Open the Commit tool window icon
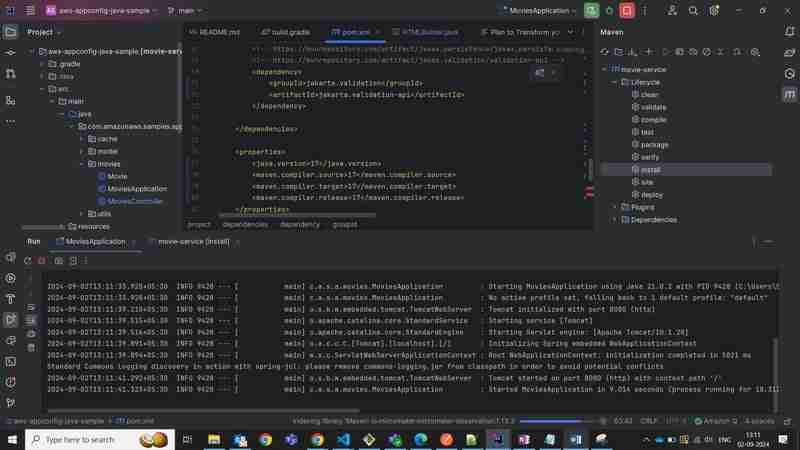Screen dimensions: 800x450 click(x=10, y=53)
